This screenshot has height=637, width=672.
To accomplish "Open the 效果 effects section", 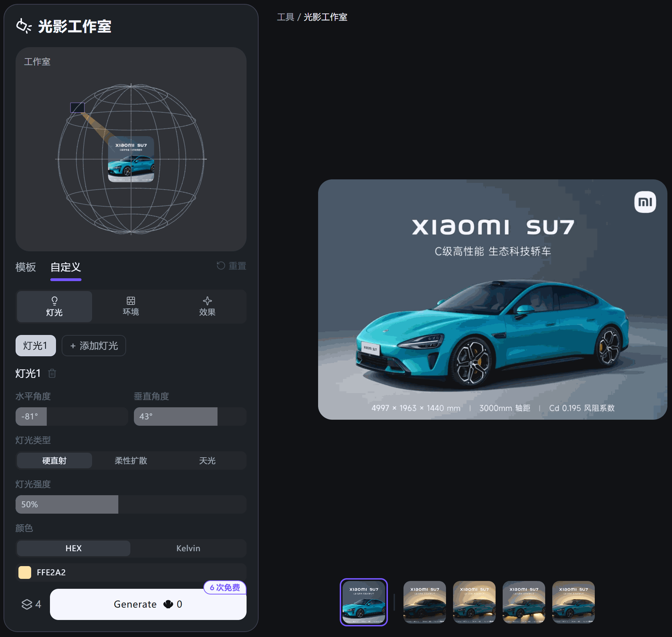I will [208, 307].
